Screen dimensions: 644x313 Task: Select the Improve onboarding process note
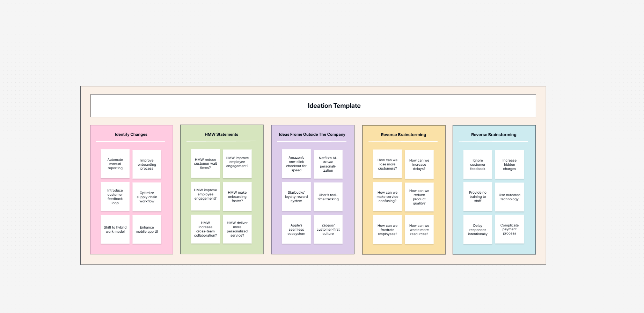coord(147,164)
